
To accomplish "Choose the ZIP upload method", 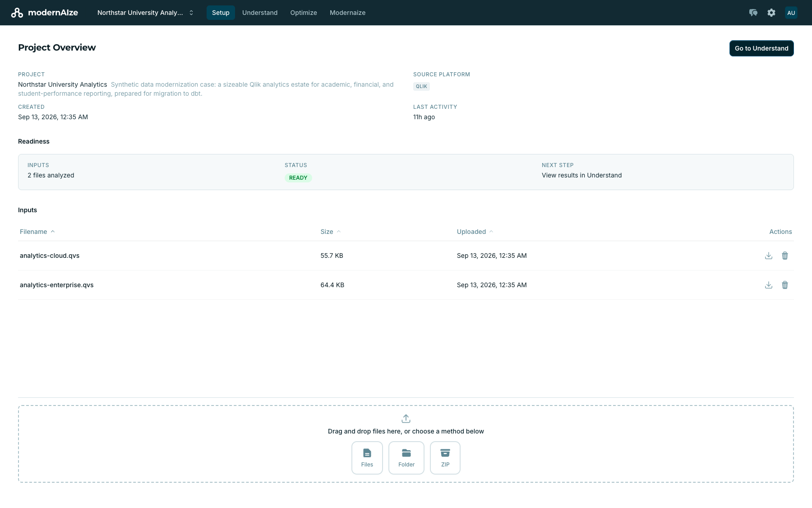I will point(445,458).
